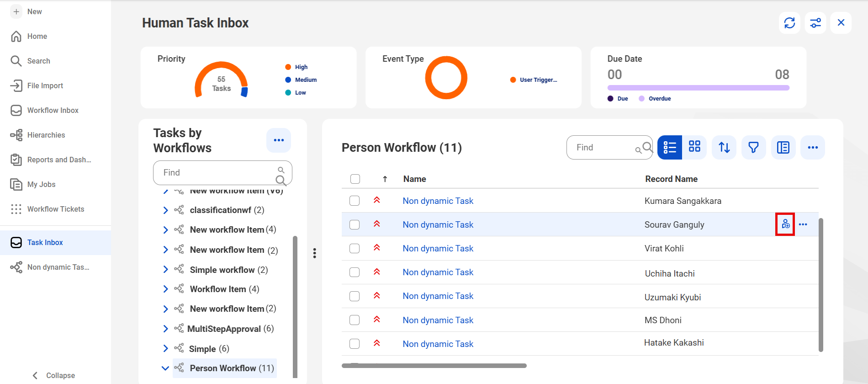Click the Record Name column header
Viewport: 868px width, 384px height.
pos(671,179)
